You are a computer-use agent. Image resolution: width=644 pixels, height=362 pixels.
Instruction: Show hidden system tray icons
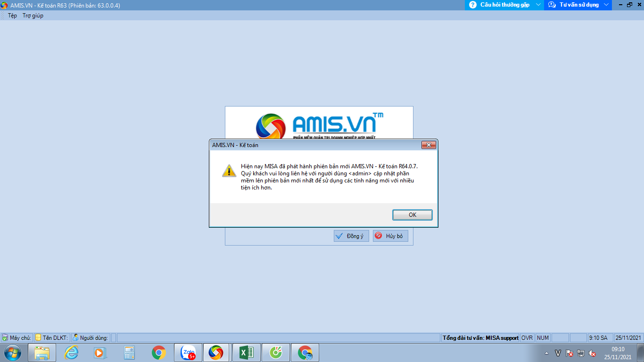coord(546,353)
